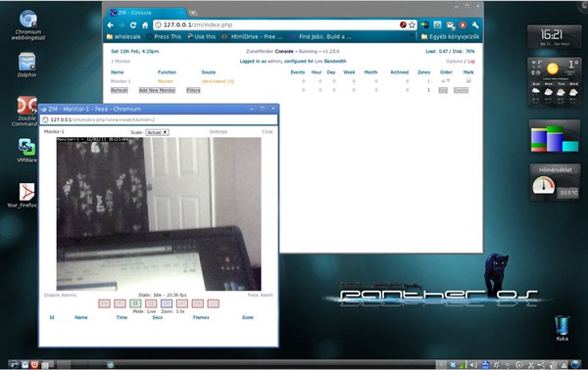Image resolution: width=588 pixels, height=370 pixels.
Task: Open the red Log link
Action: pyautogui.click(x=471, y=61)
